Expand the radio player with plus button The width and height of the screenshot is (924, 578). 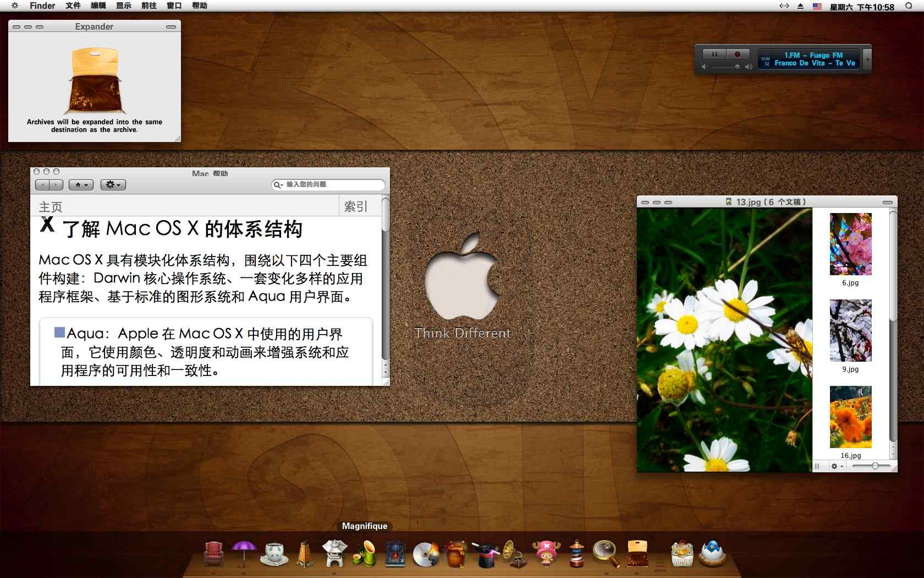pos(867,59)
